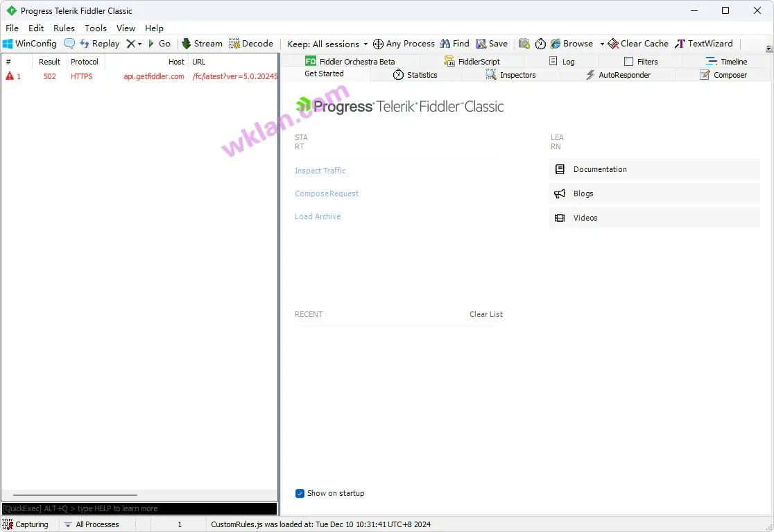
Task: Expand the Browse dropdown arrow
Action: click(602, 44)
